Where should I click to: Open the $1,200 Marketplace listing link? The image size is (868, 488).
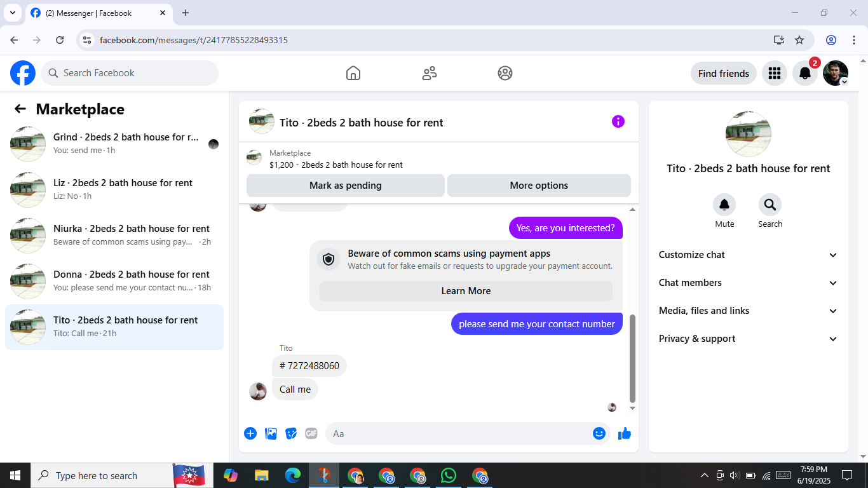[336, 165]
